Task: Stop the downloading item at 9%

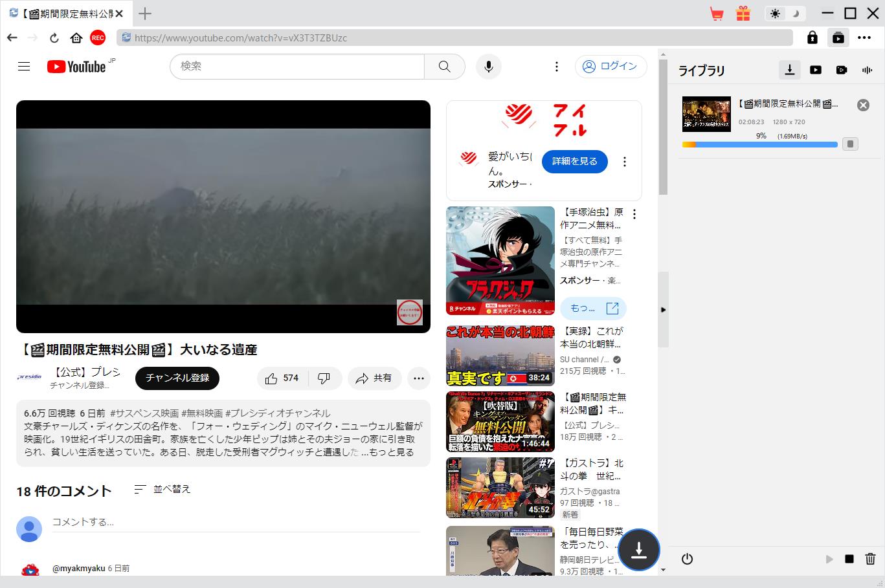Action: point(851,144)
